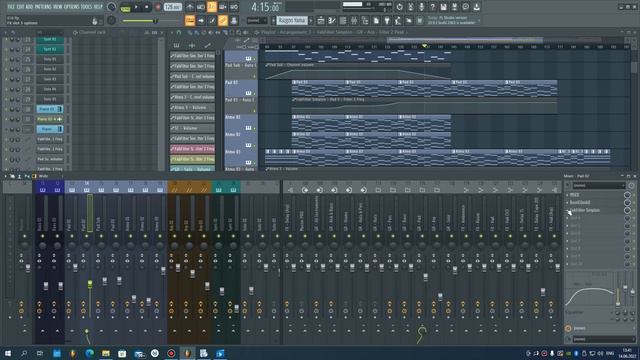Open the Playlist options arrow
The height and width of the screenshot is (360, 640).
172,32
